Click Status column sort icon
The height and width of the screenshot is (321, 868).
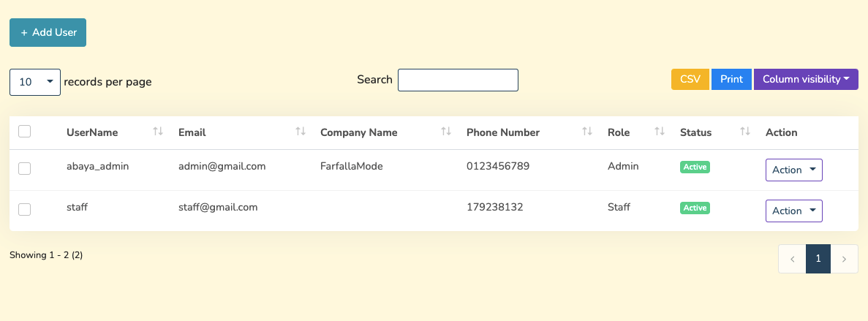coord(745,132)
